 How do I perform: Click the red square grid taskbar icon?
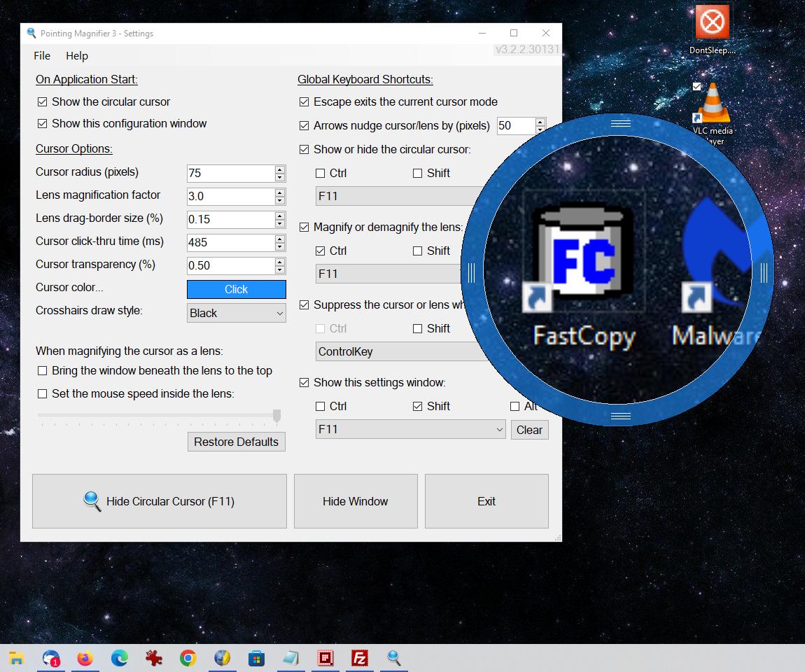pos(325,657)
